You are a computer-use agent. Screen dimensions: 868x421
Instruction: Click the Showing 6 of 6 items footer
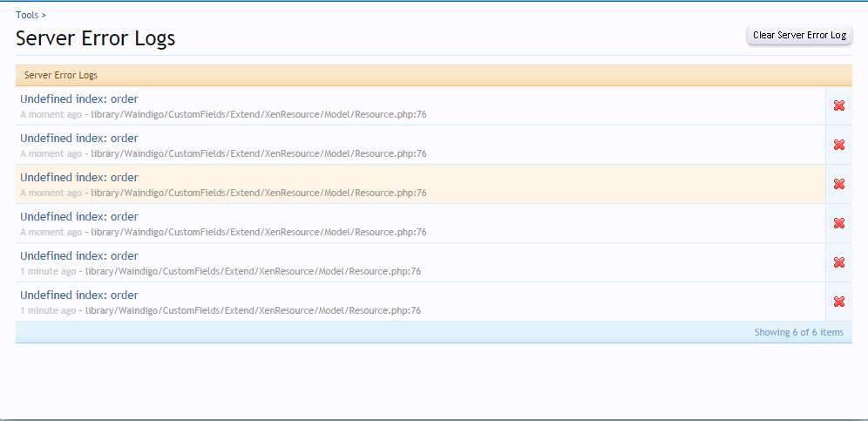click(798, 332)
